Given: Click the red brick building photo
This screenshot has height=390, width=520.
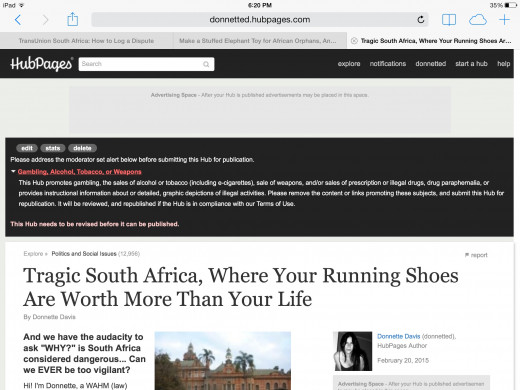Looking at the screenshot, I should coord(223,361).
